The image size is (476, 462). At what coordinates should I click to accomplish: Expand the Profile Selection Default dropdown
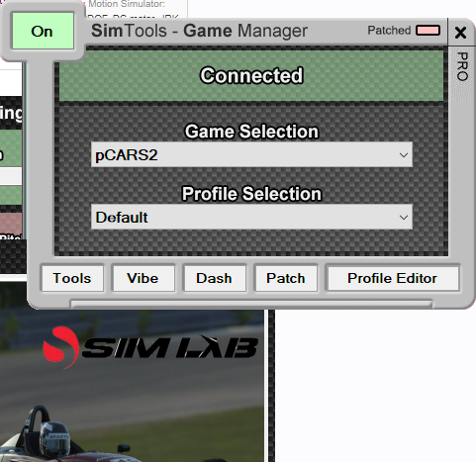pos(251,217)
